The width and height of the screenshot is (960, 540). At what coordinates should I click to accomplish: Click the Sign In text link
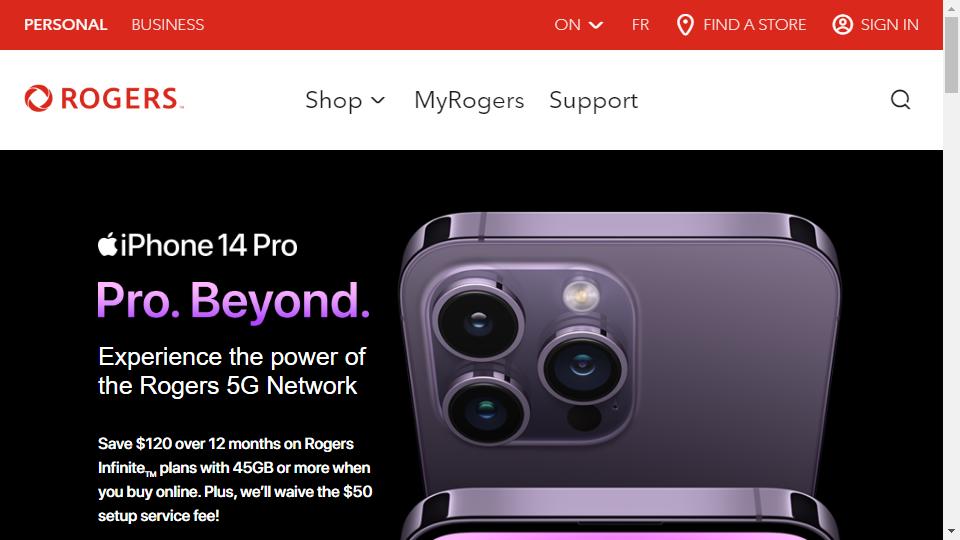[x=889, y=24]
